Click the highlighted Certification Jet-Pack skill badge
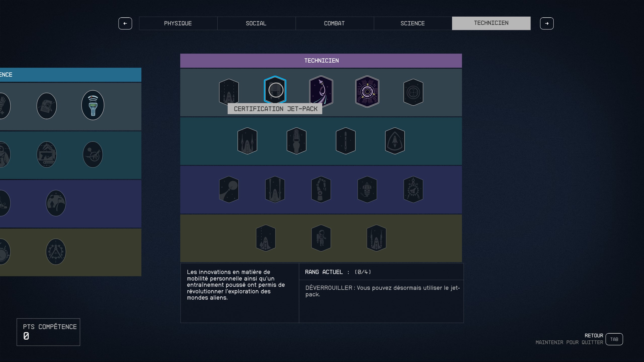This screenshot has width=644, height=362. tap(275, 90)
